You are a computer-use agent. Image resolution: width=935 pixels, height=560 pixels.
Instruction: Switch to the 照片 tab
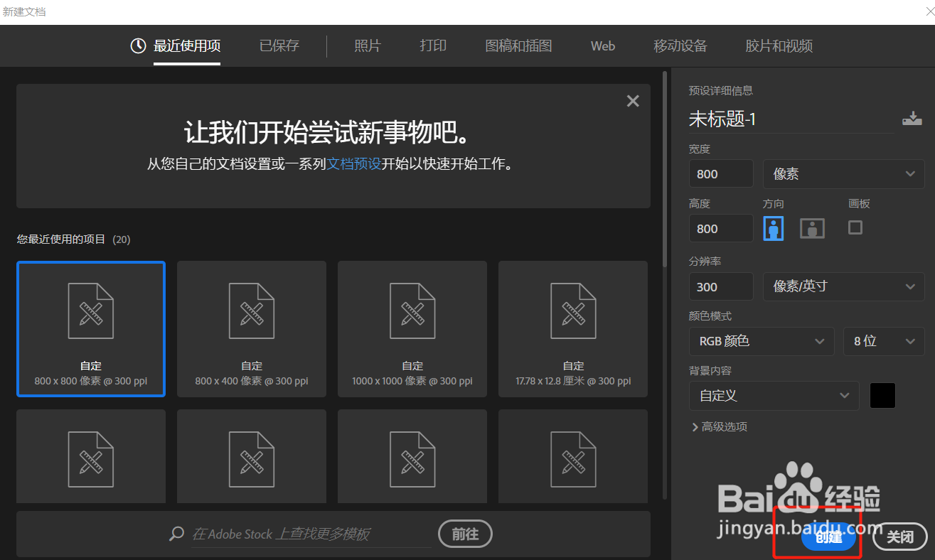tap(368, 45)
